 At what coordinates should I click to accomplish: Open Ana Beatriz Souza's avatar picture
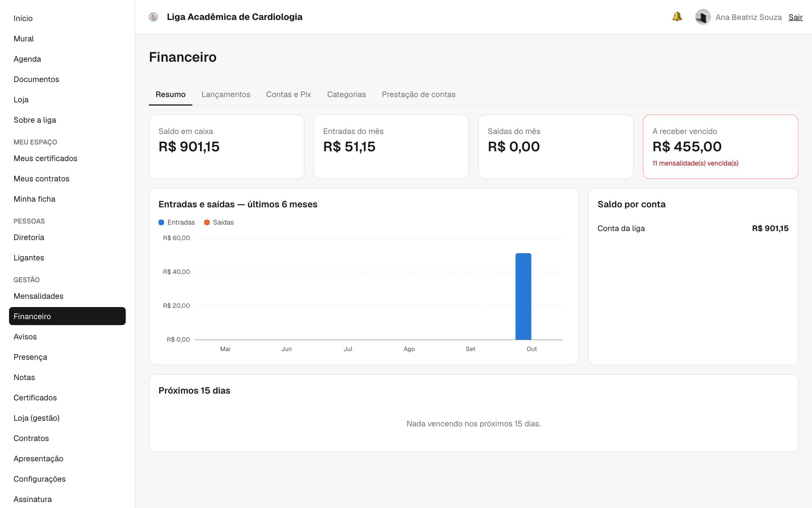tap(703, 17)
